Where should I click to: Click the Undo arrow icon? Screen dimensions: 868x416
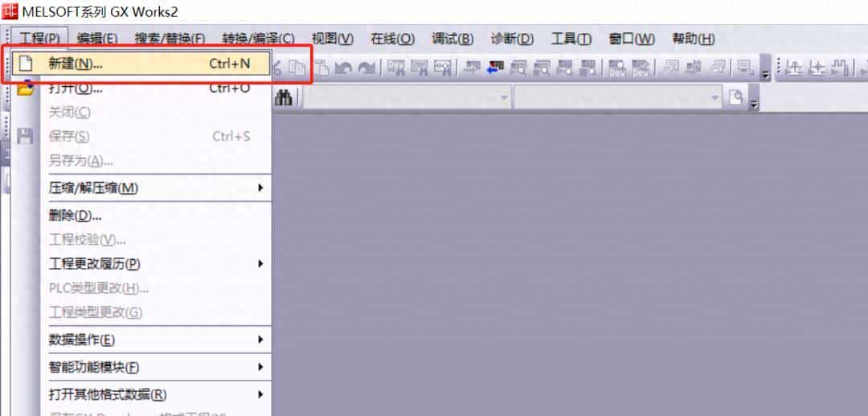tap(344, 68)
